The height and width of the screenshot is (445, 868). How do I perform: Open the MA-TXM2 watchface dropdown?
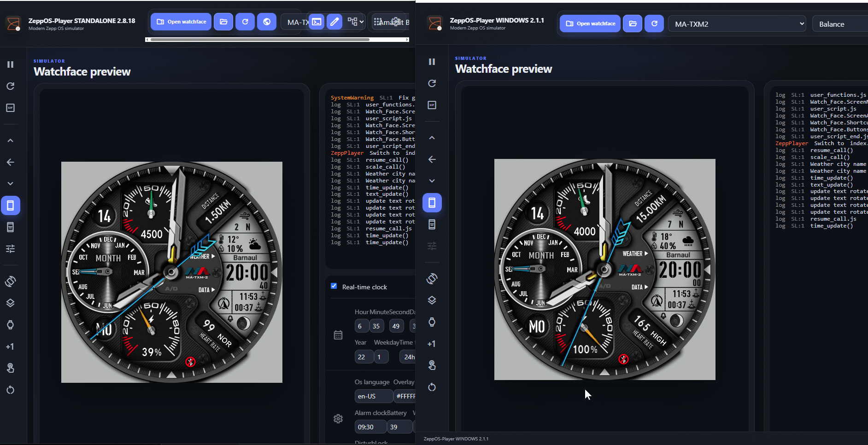(x=737, y=24)
